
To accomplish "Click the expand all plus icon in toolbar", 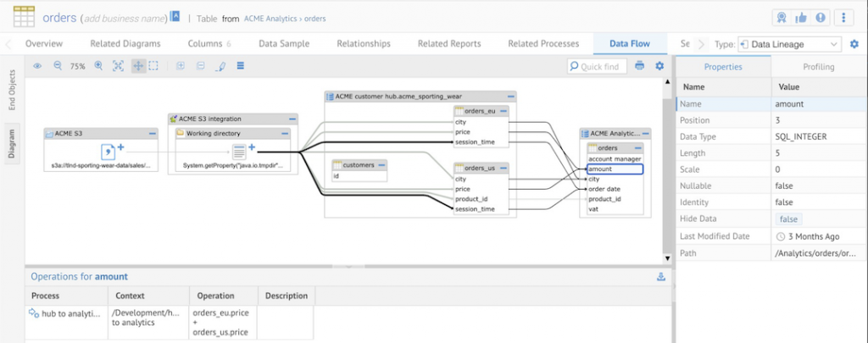I will pos(181,66).
